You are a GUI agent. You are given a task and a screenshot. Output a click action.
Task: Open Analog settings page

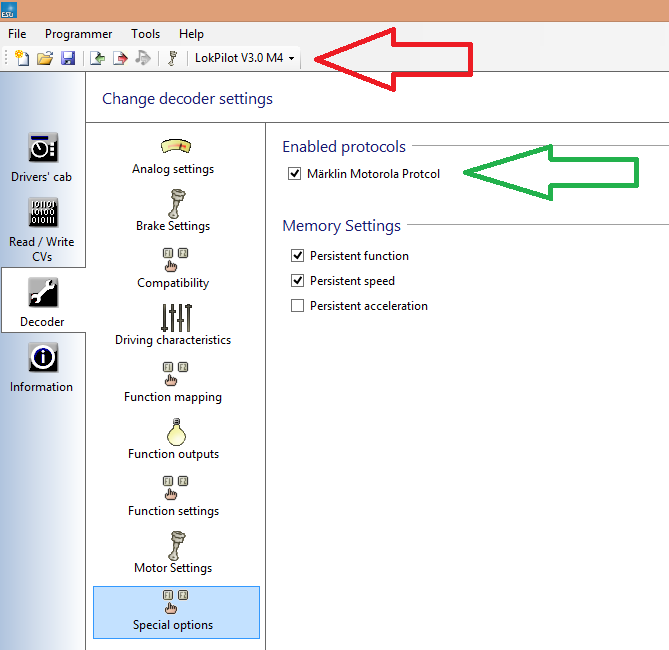pos(173,157)
